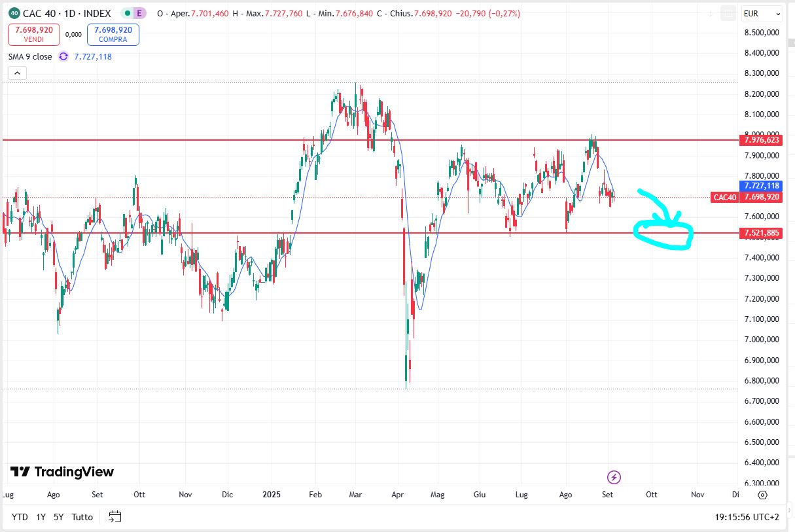Select the 1Y time range
Screen dimensions: 795x532
41,517
